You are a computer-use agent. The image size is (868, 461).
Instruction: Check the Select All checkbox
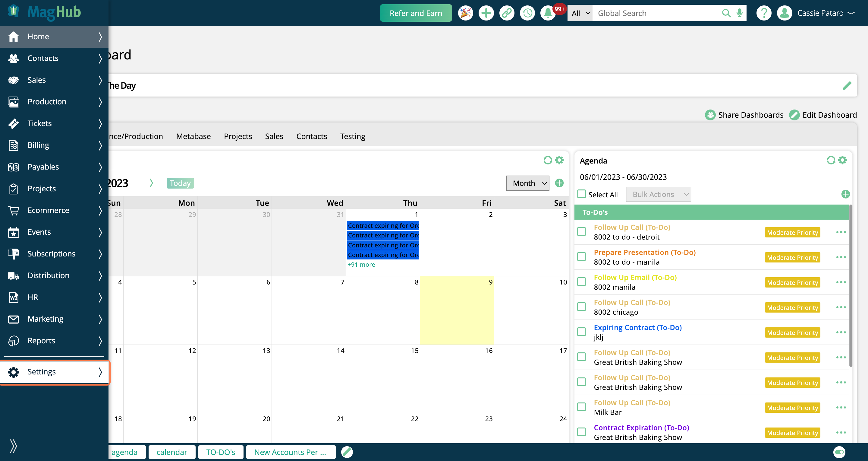point(581,194)
